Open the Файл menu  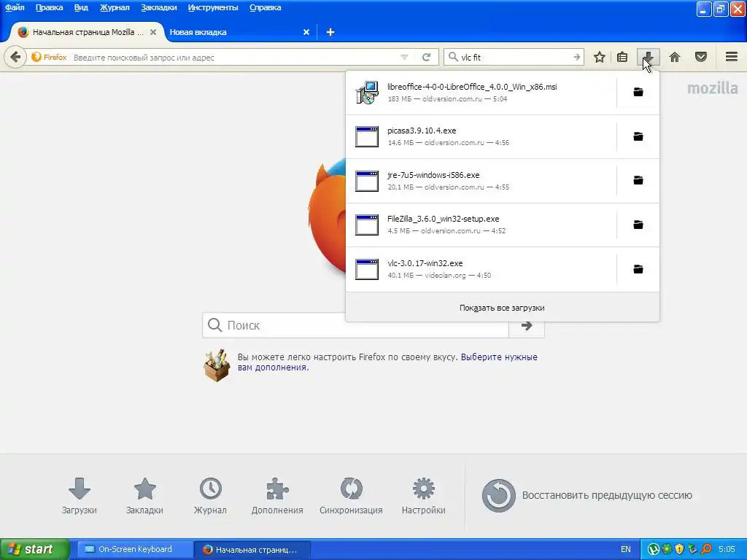(x=15, y=7)
